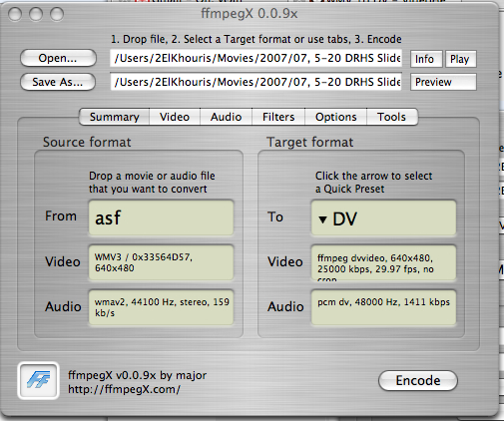Open the Tools tab

coord(392,117)
